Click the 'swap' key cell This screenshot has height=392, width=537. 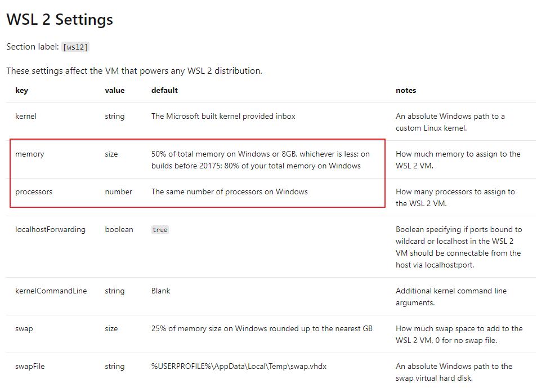24,328
